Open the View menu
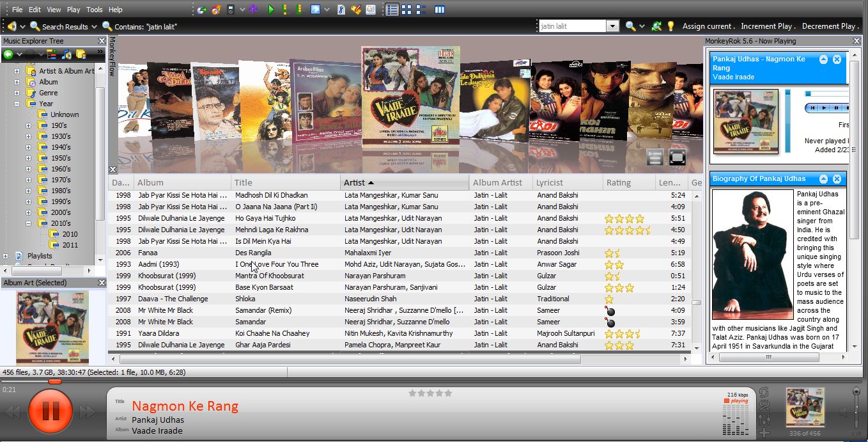This screenshot has height=442, width=868. 54,10
